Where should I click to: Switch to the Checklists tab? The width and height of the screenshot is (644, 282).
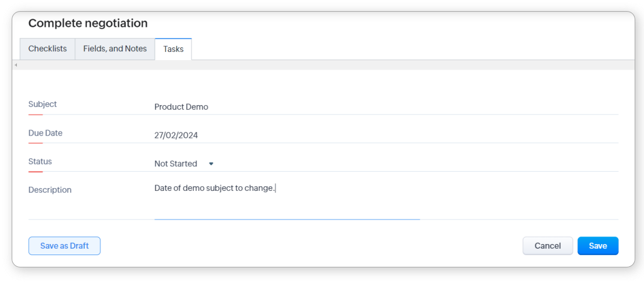47,49
